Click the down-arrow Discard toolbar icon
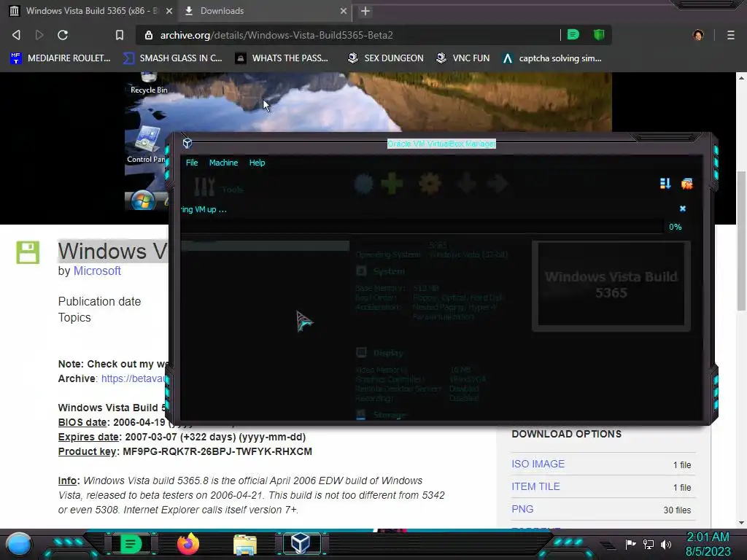747x560 pixels. pyautogui.click(x=467, y=184)
